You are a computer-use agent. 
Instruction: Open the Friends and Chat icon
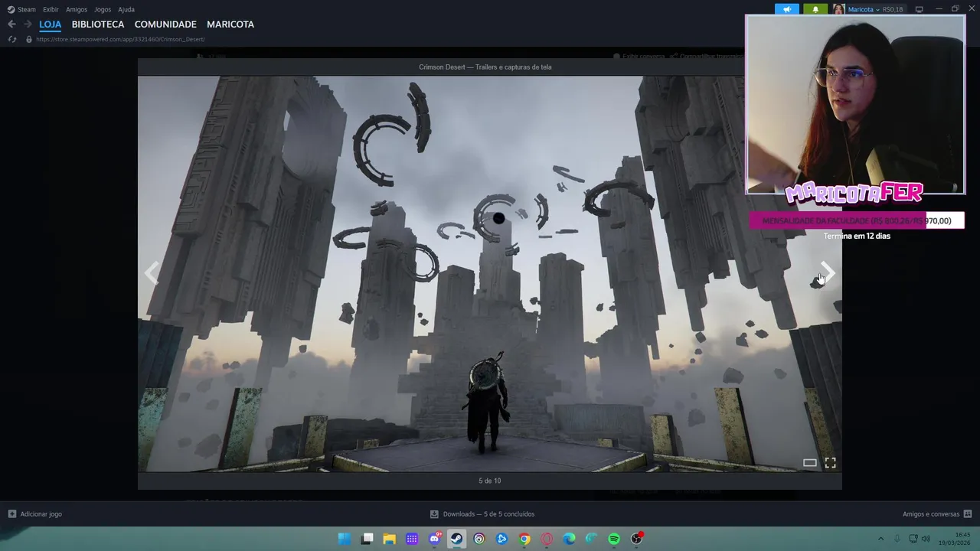pyautogui.click(x=968, y=514)
